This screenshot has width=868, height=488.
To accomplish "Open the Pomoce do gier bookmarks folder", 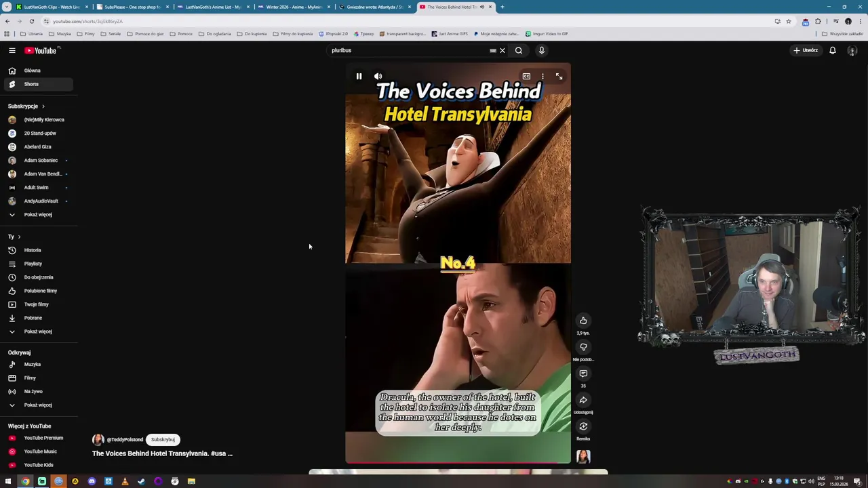I will (x=145, y=34).
